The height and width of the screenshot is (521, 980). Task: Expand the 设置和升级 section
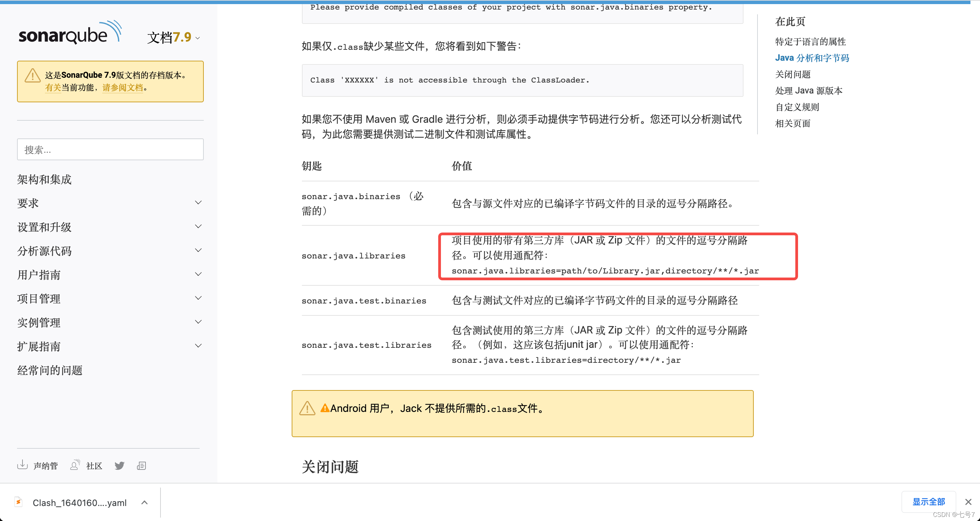(x=198, y=226)
